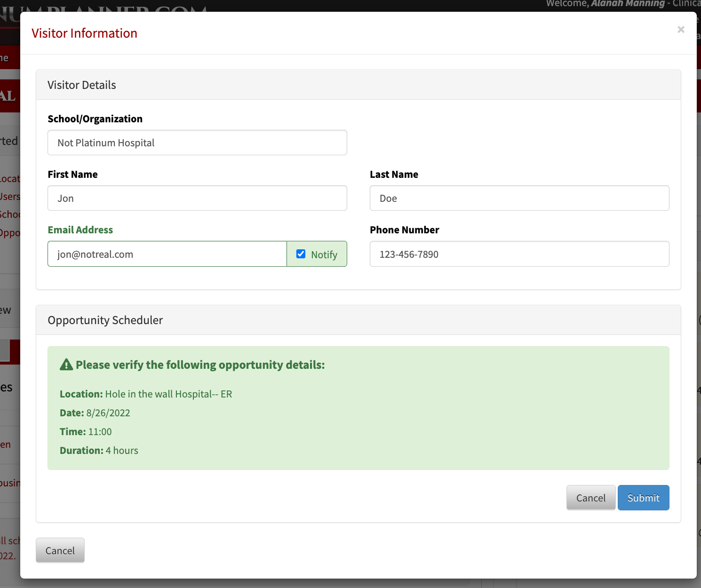Click the Opportunity Scheduler section header
The image size is (701, 588).
pos(105,320)
